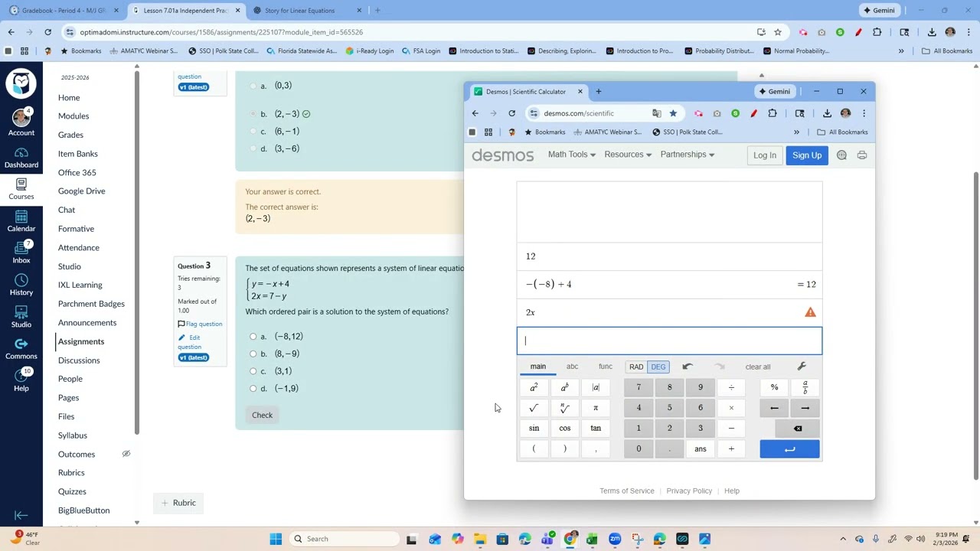
Task: Click Sign Up on Desmos
Action: (x=807, y=155)
